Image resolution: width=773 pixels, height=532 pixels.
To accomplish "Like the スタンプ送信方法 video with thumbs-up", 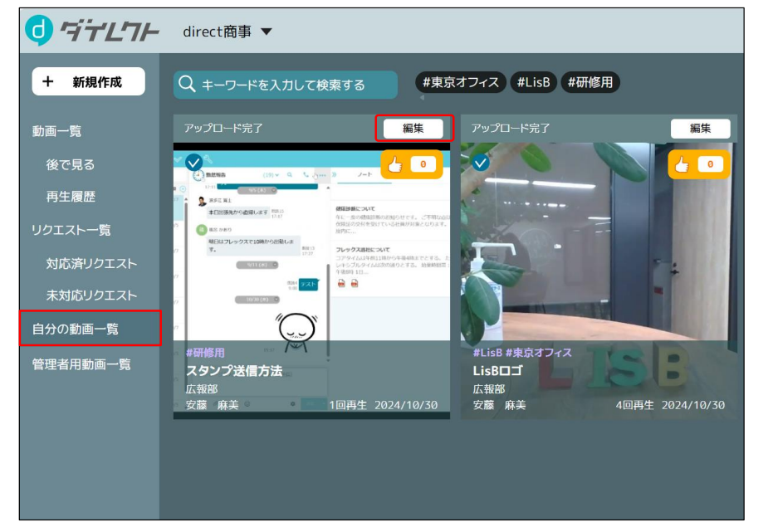I will tap(395, 164).
